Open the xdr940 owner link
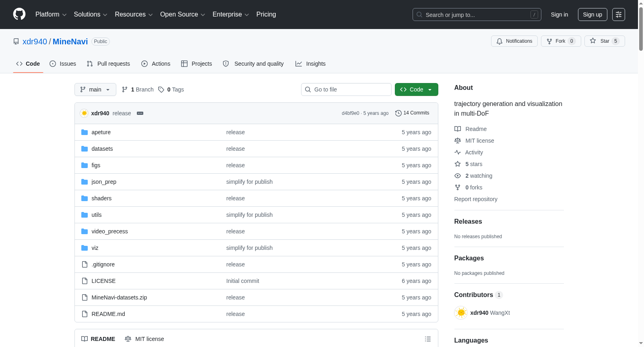Screen dimensions: 644x347 pos(35,42)
